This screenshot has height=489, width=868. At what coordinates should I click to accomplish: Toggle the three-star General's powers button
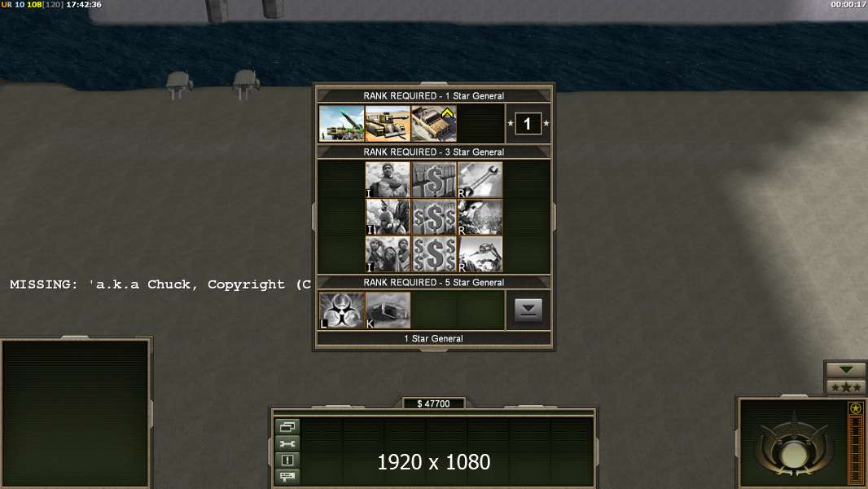[846, 387]
